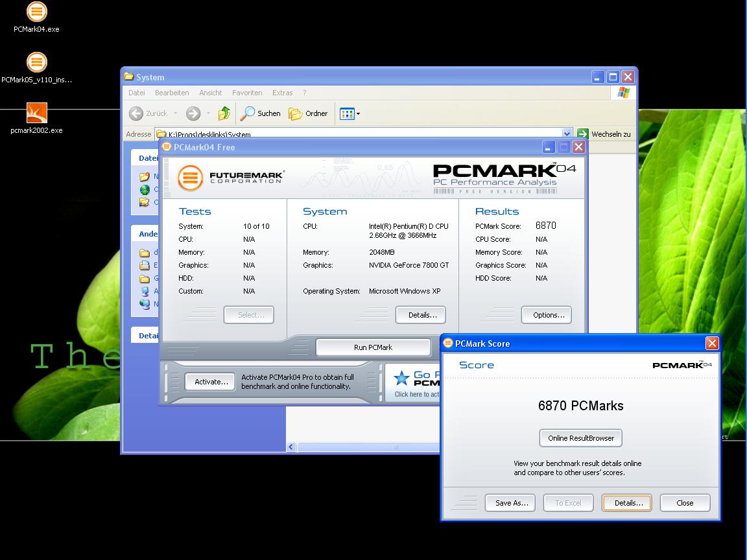Click the 10 of 10 system tests value
This screenshot has width=747, height=560.
pyautogui.click(x=256, y=226)
